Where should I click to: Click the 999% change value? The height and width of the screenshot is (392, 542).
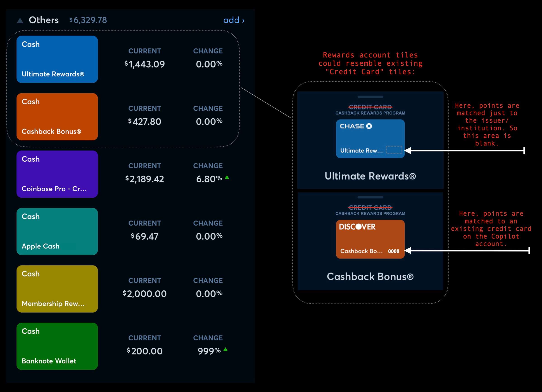(209, 351)
